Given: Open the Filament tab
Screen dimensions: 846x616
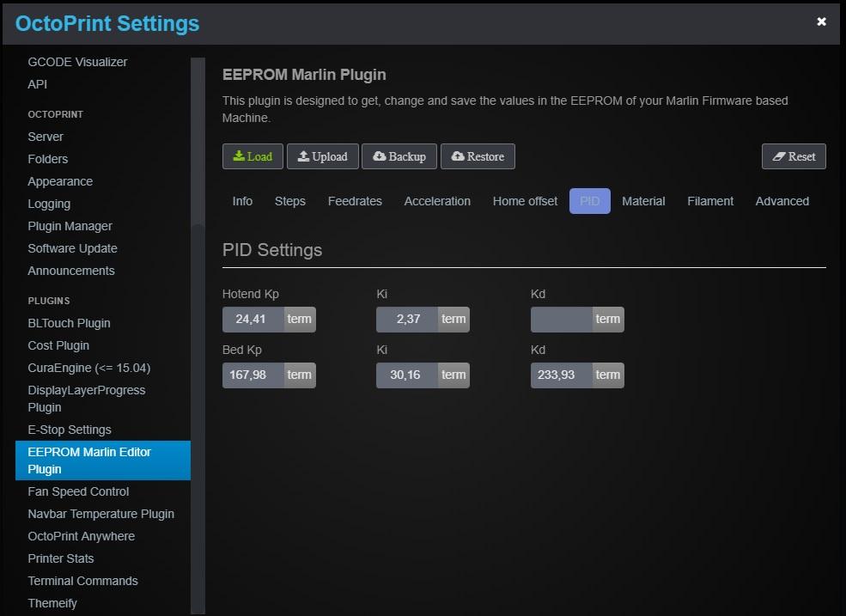Looking at the screenshot, I should (x=710, y=201).
